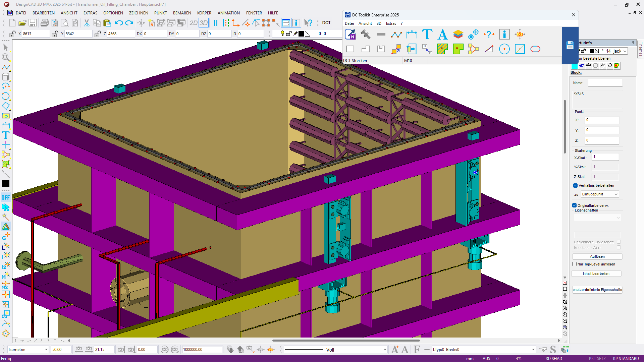The image size is (644, 362).
Task: Enable Nur Top-Level auflösen checkbox
Action: pyautogui.click(x=575, y=264)
